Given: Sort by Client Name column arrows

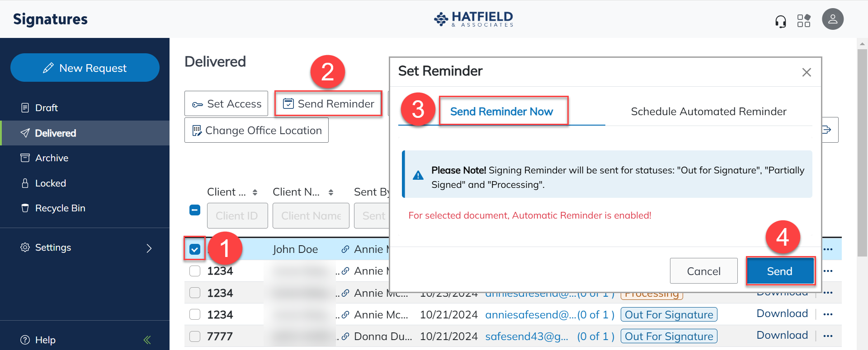Looking at the screenshot, I should click(x=331, y=192).
